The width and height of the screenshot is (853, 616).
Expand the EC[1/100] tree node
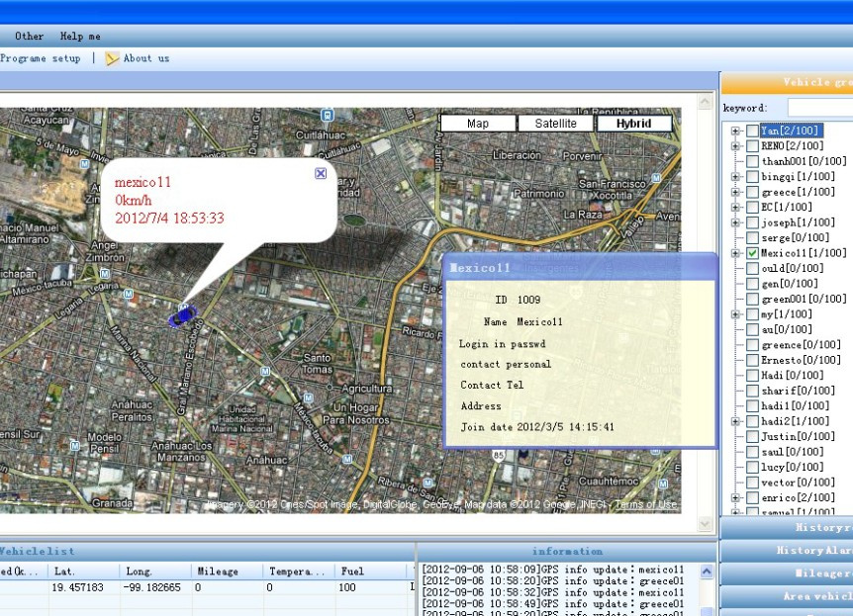[735, 207]
